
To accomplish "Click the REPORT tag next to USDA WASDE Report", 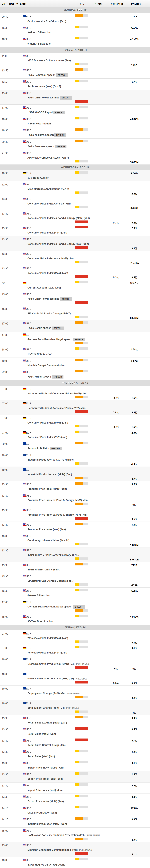I will (59, 113).
